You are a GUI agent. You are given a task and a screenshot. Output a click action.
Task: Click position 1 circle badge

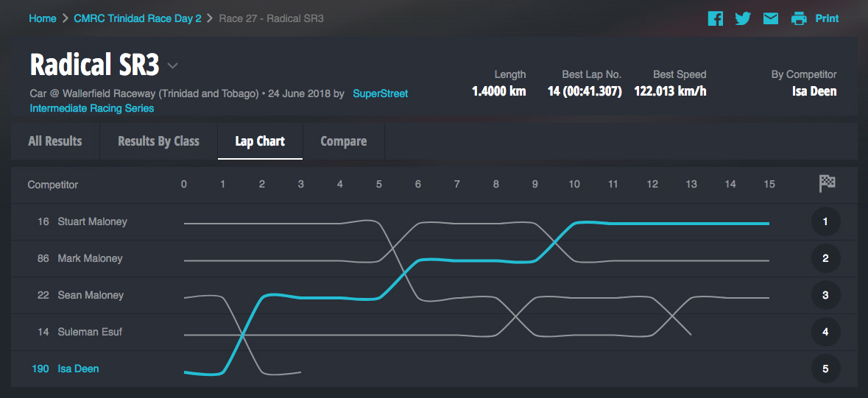coord(825,221)
